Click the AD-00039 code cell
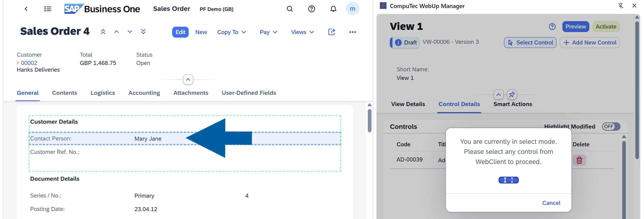This screenshot has width=644, height=219. coord(410,160)
